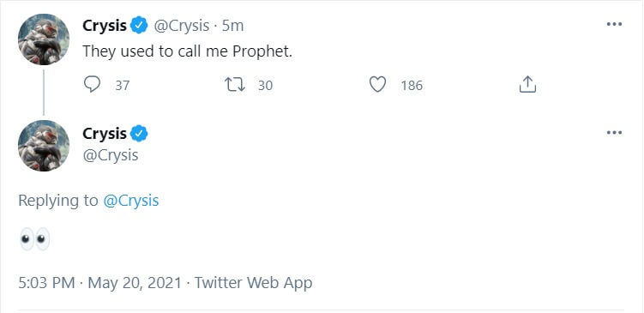Open more options on the top tweet
The height and width of the screenshot is (313, 644).
click(614, 24)
